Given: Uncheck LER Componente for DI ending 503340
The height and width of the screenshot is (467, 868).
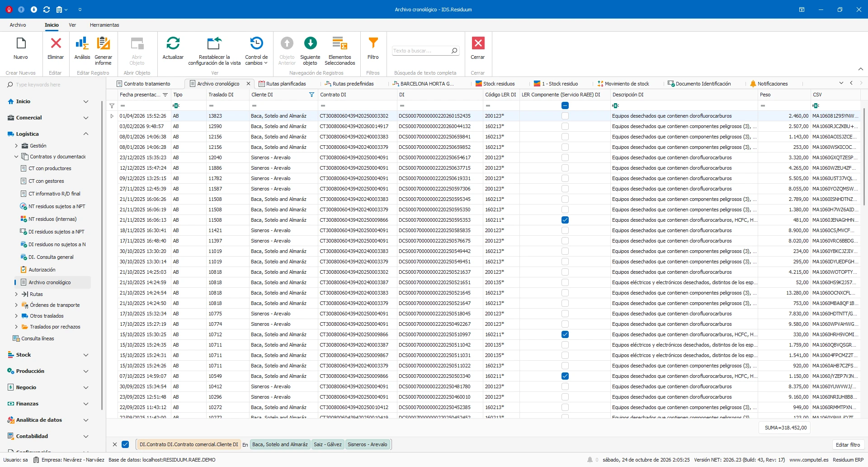Looking at the screenshot, I should [x=565, y=376].
